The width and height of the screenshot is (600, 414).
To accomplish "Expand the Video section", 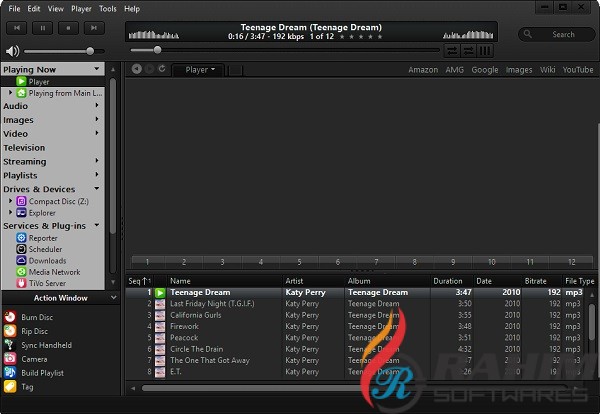I will click(97, 133).
